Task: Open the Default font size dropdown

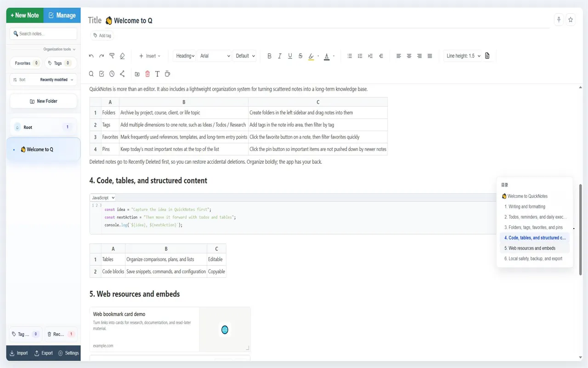Action: pos(246,56)
